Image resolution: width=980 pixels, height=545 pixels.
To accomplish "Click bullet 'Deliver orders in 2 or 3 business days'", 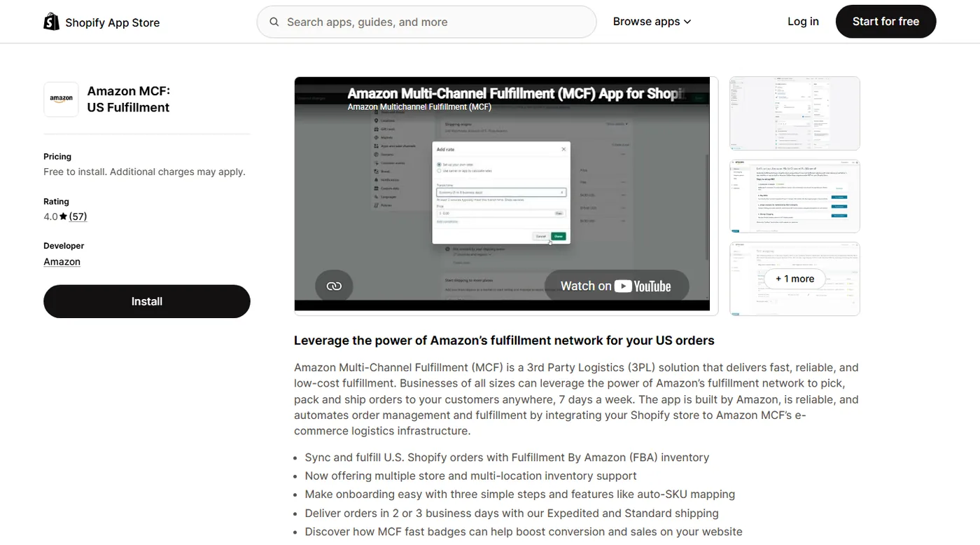I will coord(512,513).
